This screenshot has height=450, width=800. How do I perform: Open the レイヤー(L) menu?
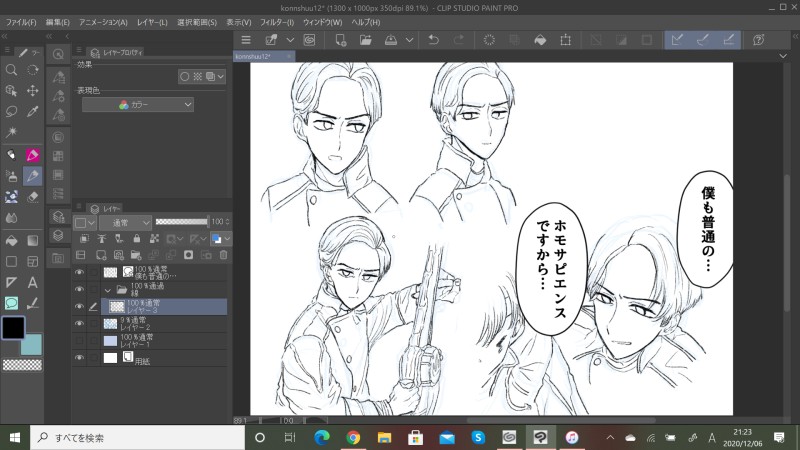[152, 22]
